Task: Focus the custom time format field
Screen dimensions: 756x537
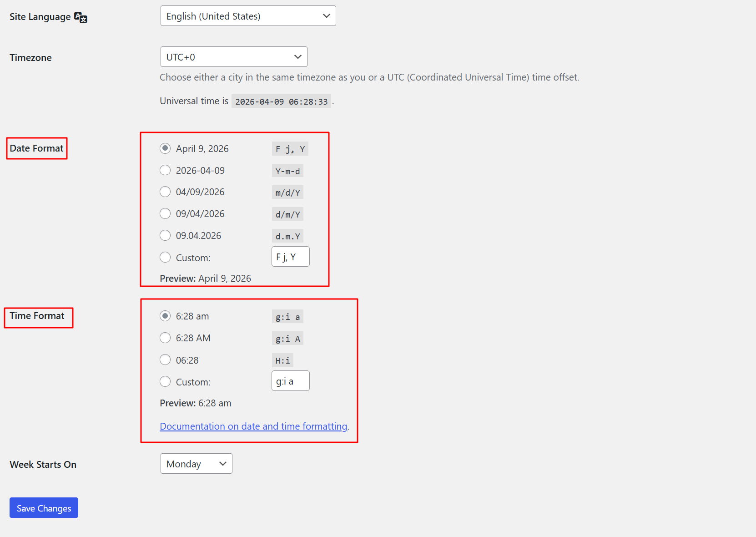Action: pyautogui.click(x=291, y=381)
